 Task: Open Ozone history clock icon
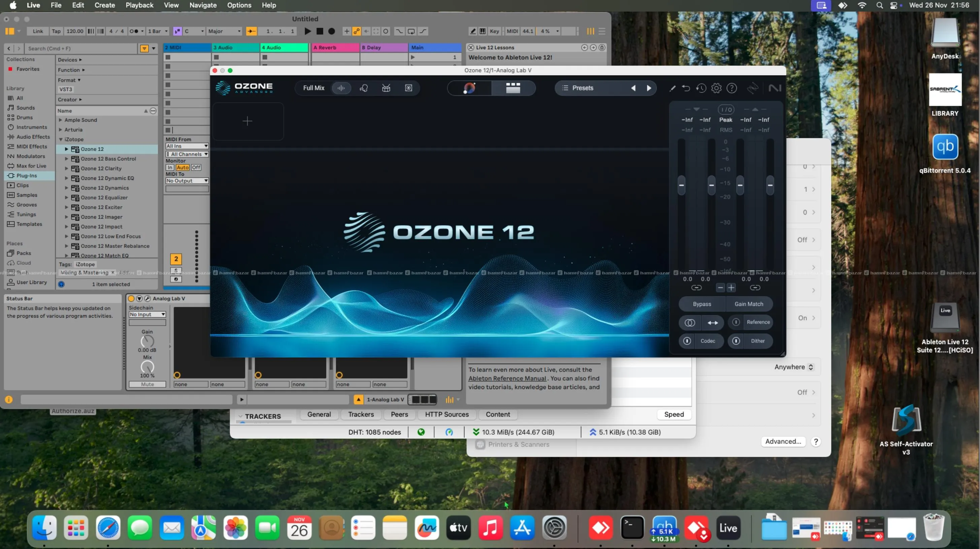[701, 88]
